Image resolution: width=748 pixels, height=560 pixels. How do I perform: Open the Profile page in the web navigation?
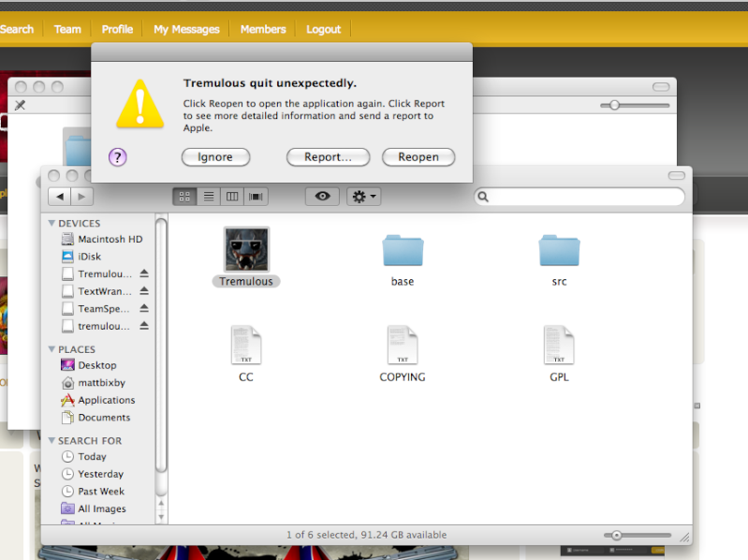point(117,29)
